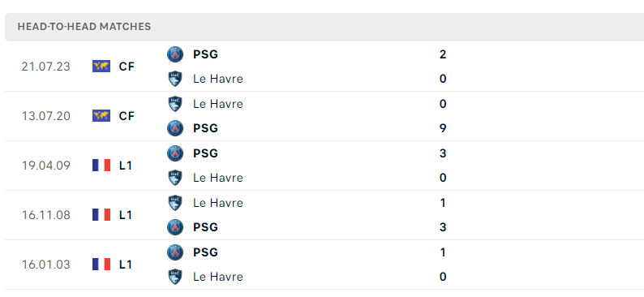644x297 pixels.
Task: Click French flag icon for 19.04.09 match
Action: click(x=101, y=166)
